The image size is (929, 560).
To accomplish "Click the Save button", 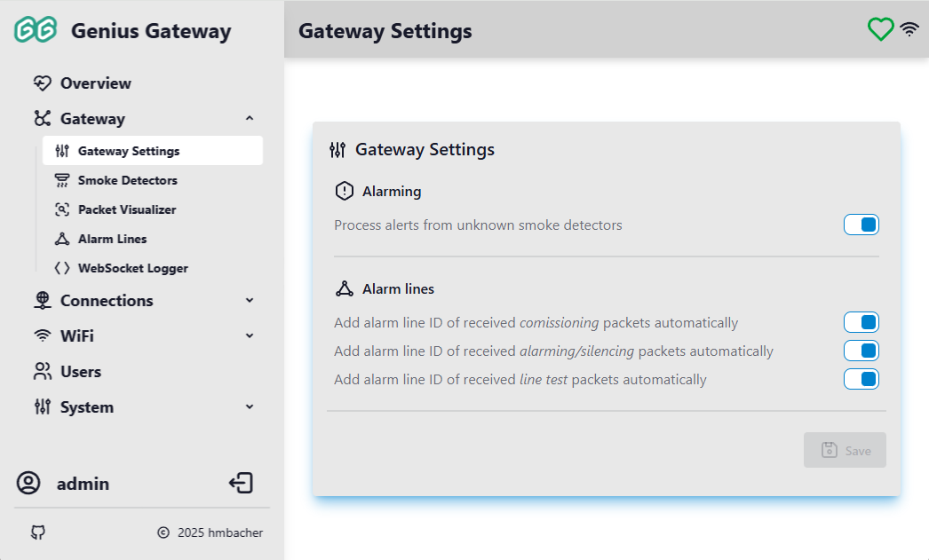I will point(845,450).
